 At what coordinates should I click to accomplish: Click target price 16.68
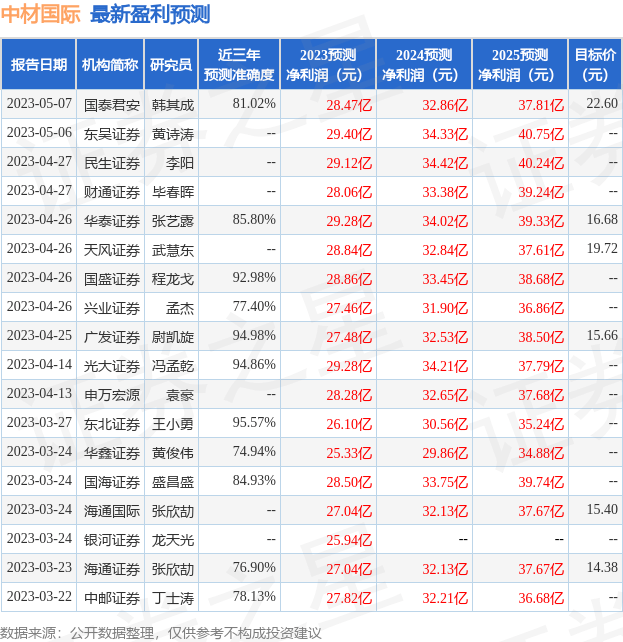pyautogui.click(x=602, y=219)
